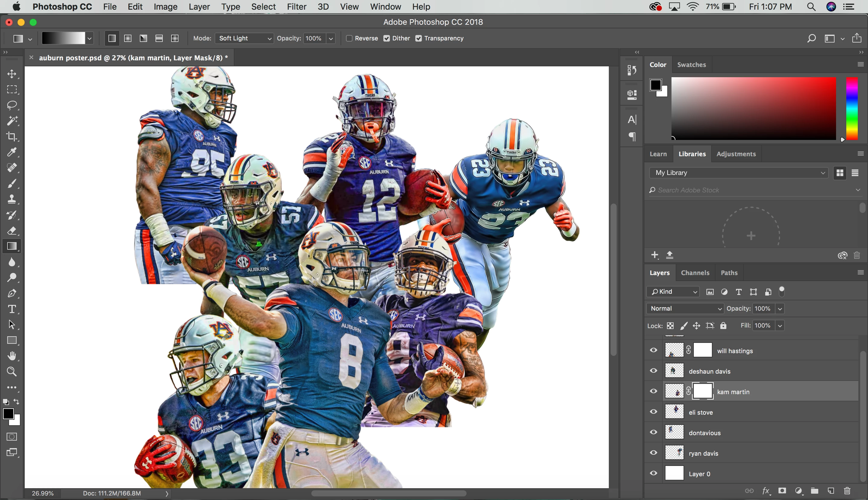The height and width of the screenshot is (500, 868).
Task: Select the Move tool
Action: click(12, 74)
